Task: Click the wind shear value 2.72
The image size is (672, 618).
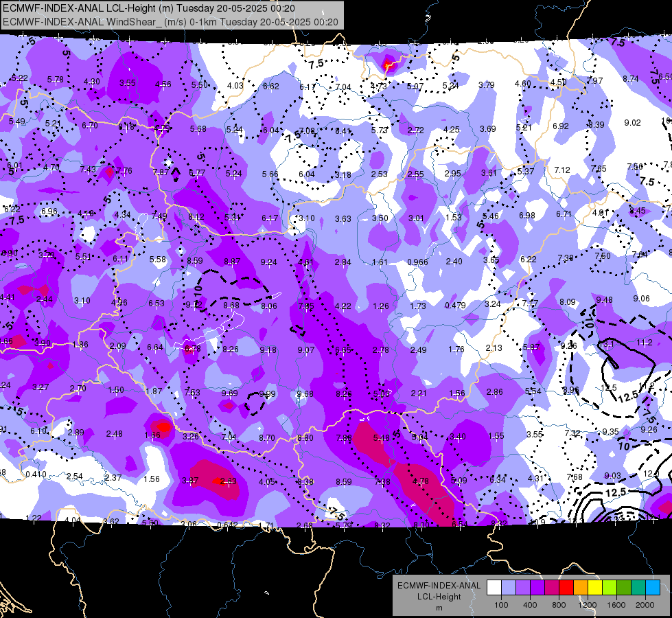Action: [416, 130]
